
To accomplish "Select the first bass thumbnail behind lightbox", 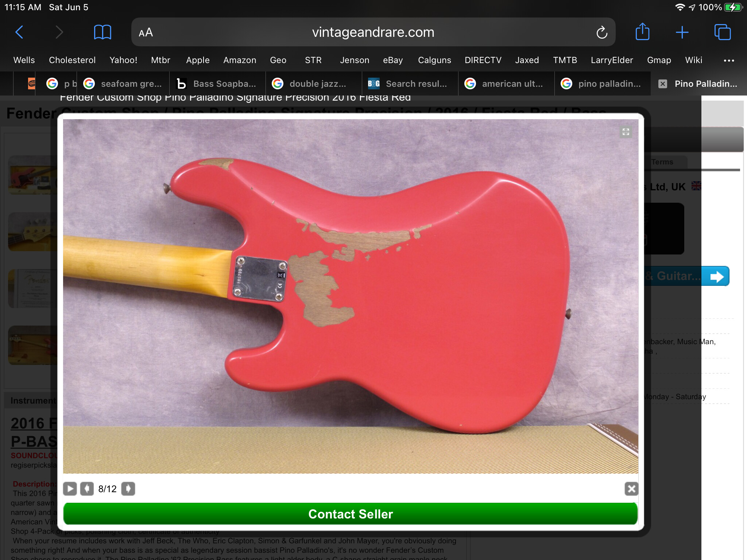I will 33,175.
